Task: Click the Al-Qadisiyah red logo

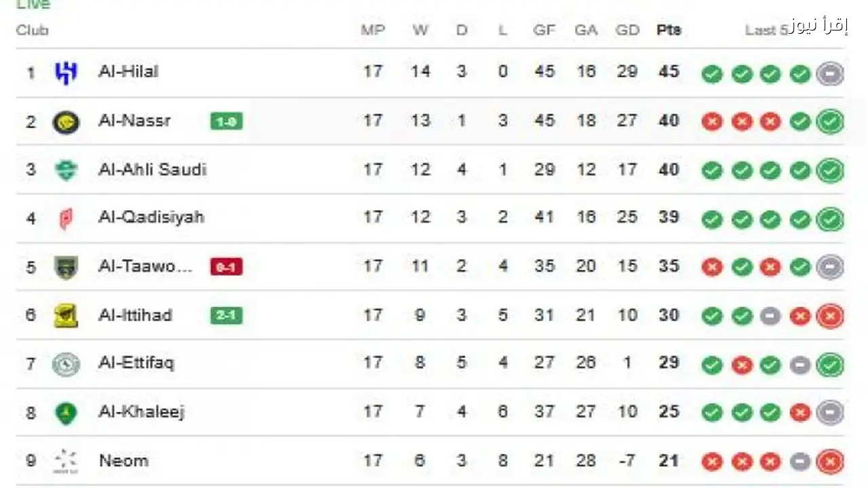Action: coord(66,219)
